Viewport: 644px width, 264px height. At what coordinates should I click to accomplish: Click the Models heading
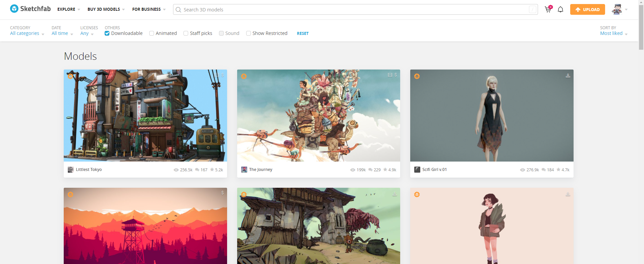[x=80, y=56]
